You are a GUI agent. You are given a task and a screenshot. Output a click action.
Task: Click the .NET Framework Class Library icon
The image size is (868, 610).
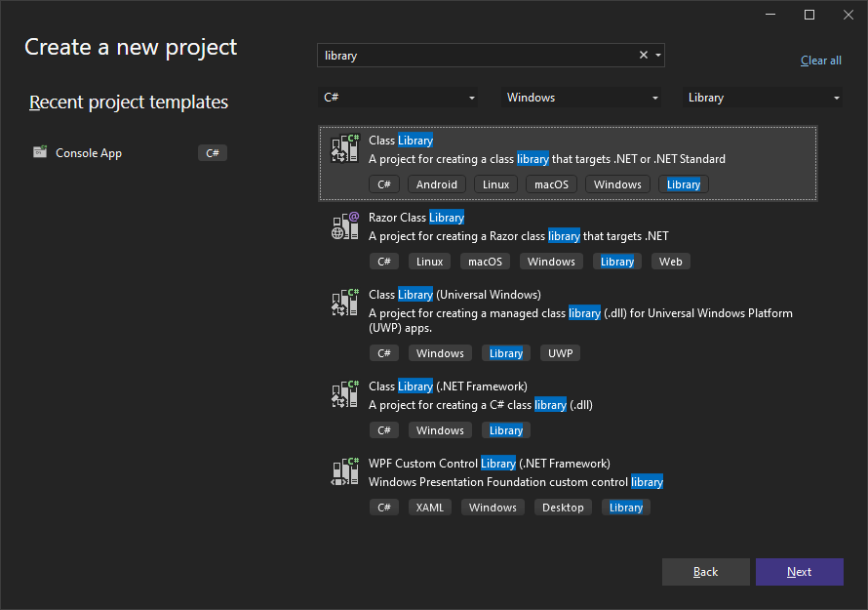pos(345,394)
